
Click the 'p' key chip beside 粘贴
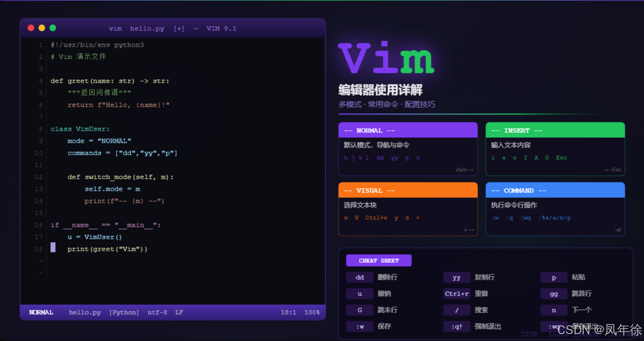click(554, 277)
